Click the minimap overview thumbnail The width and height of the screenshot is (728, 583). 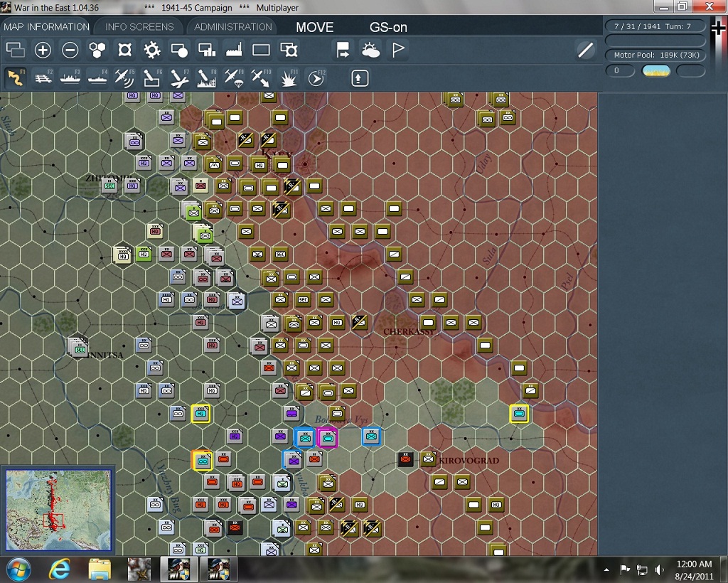pos(58,510)
